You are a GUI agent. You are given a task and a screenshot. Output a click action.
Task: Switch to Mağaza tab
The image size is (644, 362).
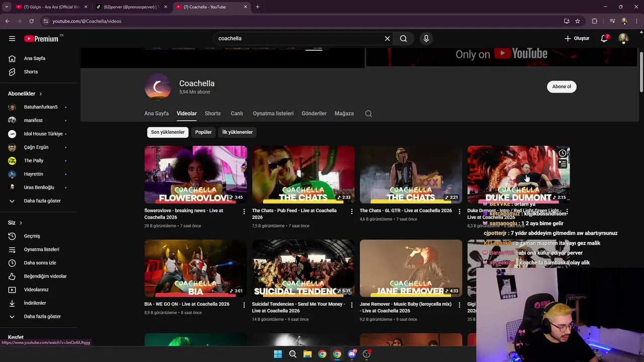[344, 114]
